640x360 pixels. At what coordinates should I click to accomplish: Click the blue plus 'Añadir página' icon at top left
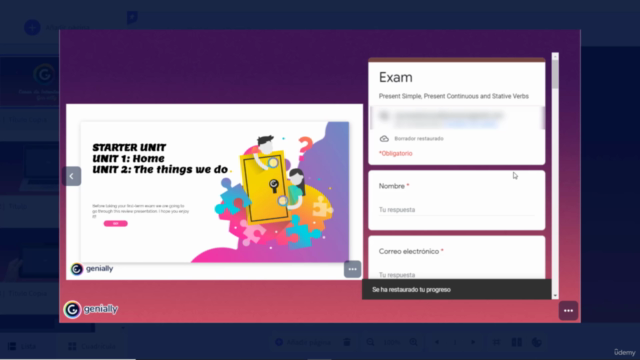point(32,28)
